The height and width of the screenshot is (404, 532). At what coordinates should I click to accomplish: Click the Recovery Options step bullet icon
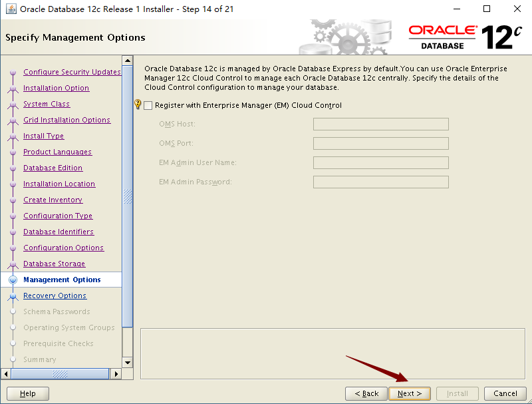point(13,296)
